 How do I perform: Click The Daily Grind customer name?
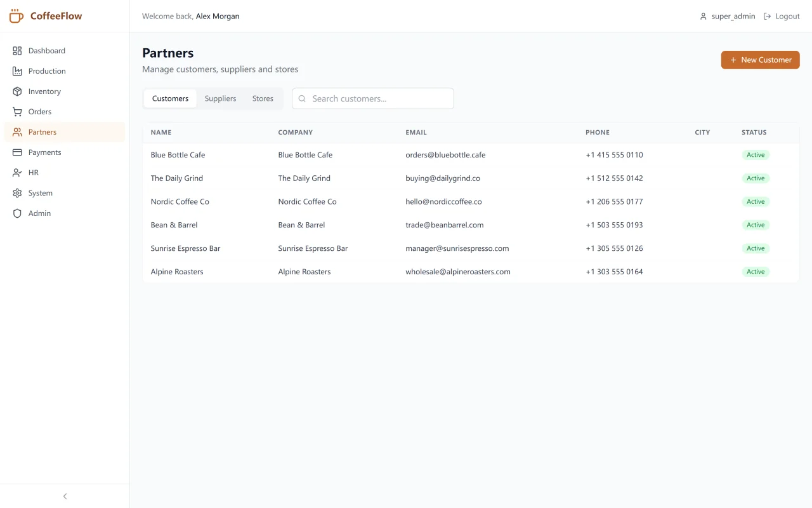click(x=177, y=178)
